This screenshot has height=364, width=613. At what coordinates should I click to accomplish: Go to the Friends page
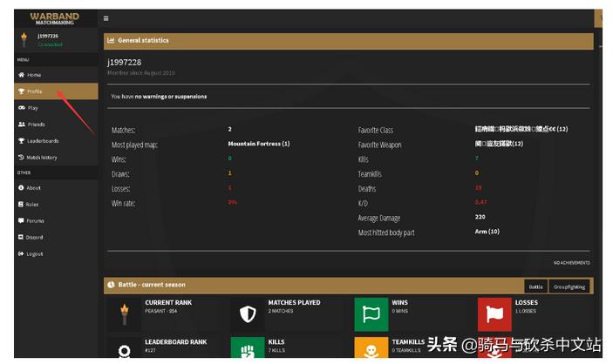(35, 125)
